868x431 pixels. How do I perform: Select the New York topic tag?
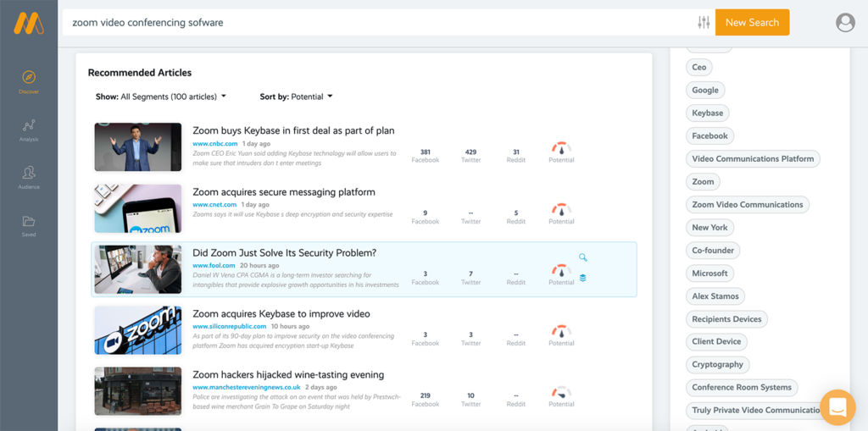pos(709,228)
